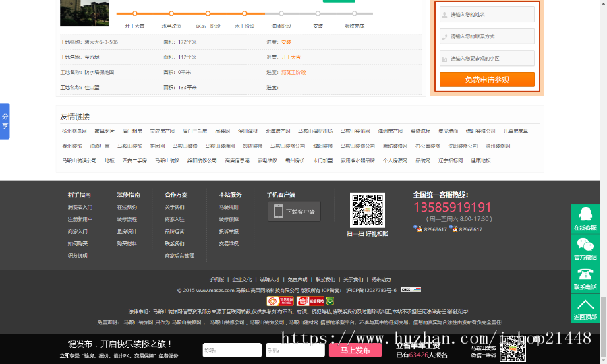Click the building thumbnail photo

coord(84,13)
